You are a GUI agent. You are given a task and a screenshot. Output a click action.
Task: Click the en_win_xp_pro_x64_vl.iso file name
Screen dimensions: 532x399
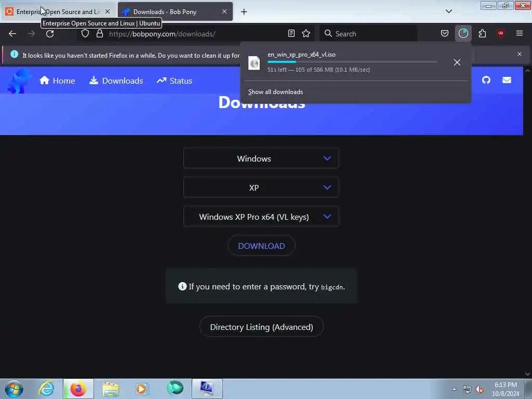pyautogui.click(x=302, y=55)
